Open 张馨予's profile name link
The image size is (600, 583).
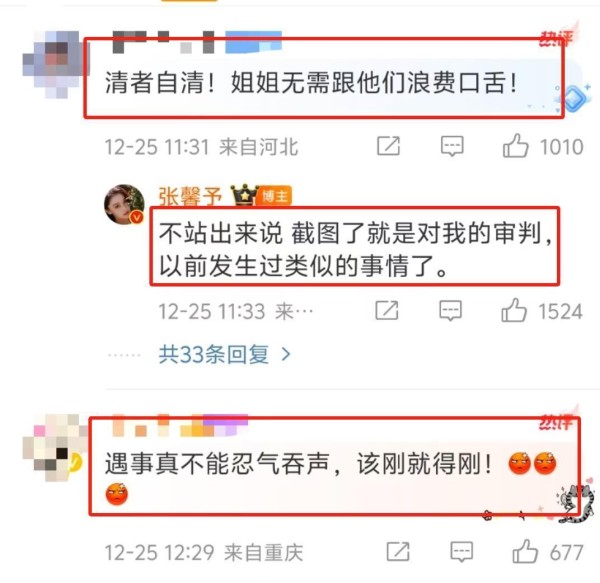(190, 197)
